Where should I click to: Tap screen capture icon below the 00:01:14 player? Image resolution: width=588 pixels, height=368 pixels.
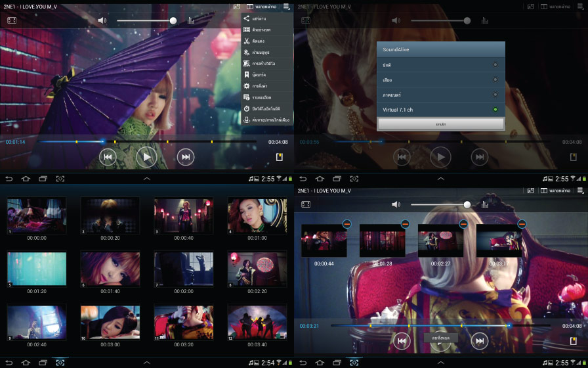(x=60, y=179)
